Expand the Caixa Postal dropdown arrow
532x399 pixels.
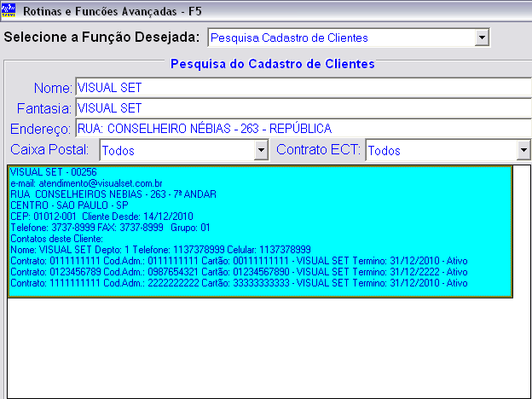[261, 150]
